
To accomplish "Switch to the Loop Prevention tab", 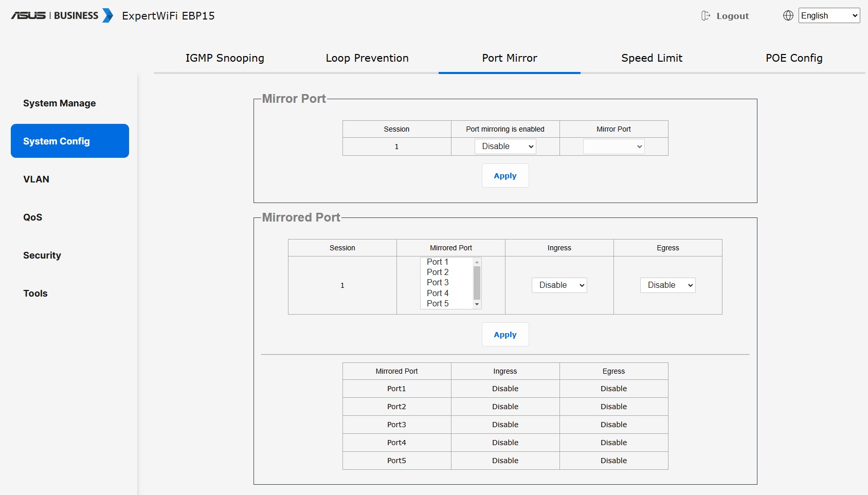I will click(x=367, y=58).
